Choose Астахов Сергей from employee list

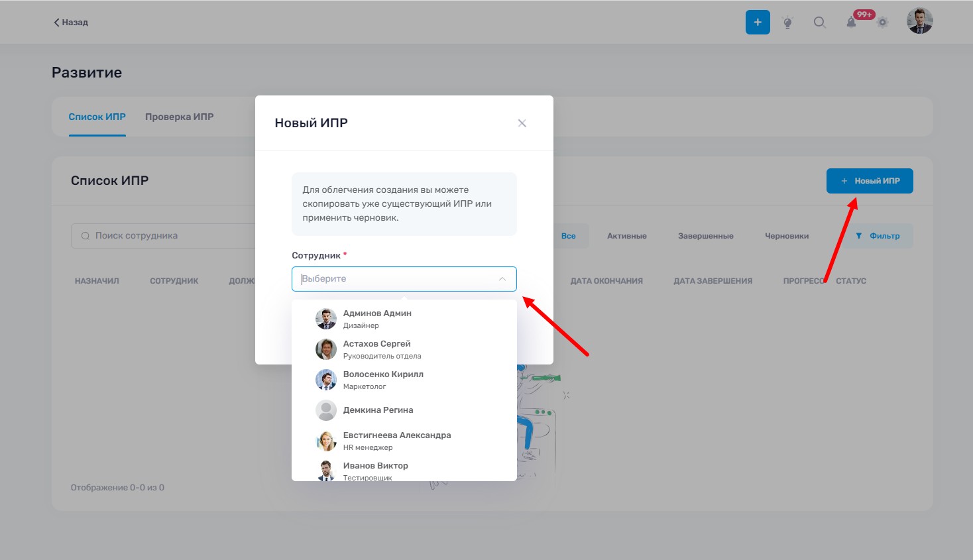(376, 349)
